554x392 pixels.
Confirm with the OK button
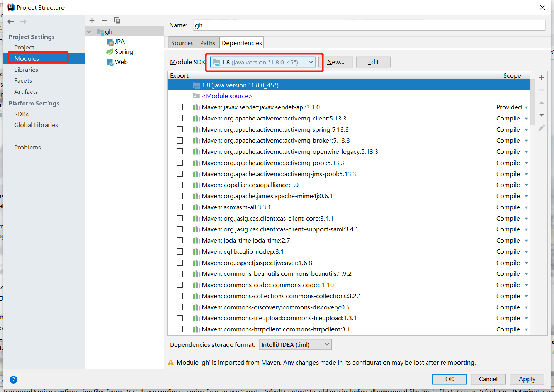[x=450, y=379]
